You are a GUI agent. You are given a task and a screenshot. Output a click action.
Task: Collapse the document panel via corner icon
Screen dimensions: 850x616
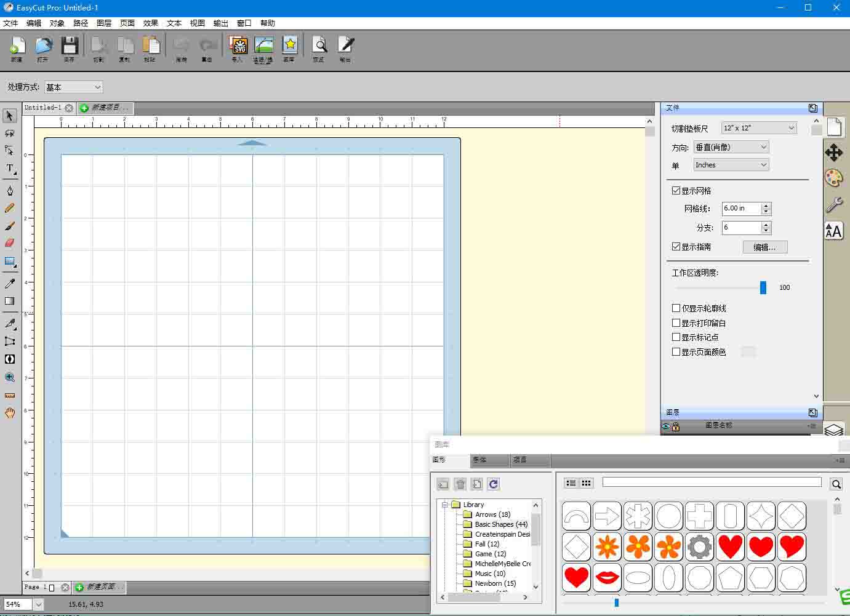813,108
